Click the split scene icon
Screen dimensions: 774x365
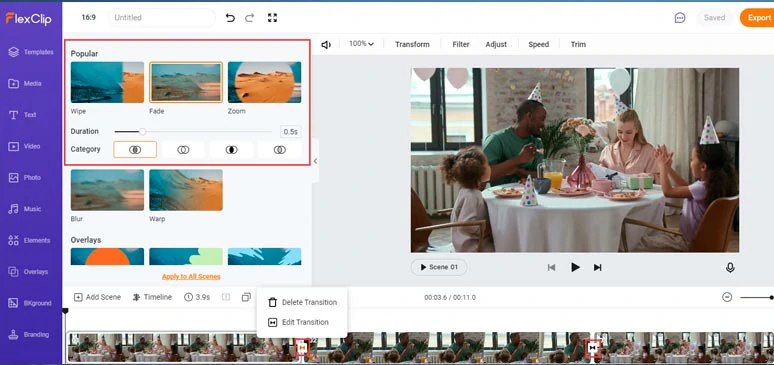226,297
